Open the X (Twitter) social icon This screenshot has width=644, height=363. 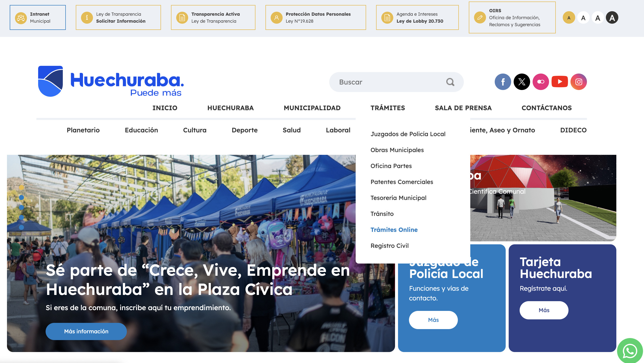[521, 82]
